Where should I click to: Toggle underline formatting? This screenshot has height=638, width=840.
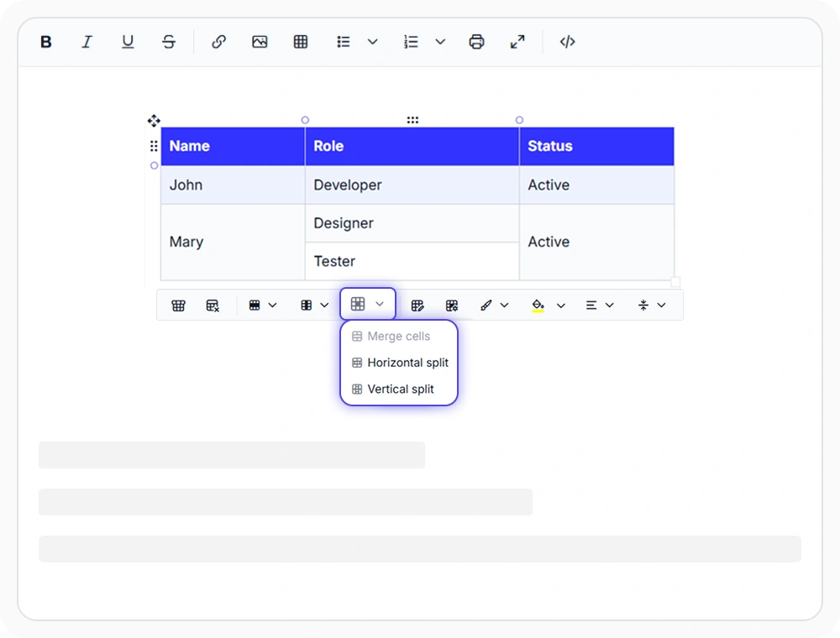(128, 42)
